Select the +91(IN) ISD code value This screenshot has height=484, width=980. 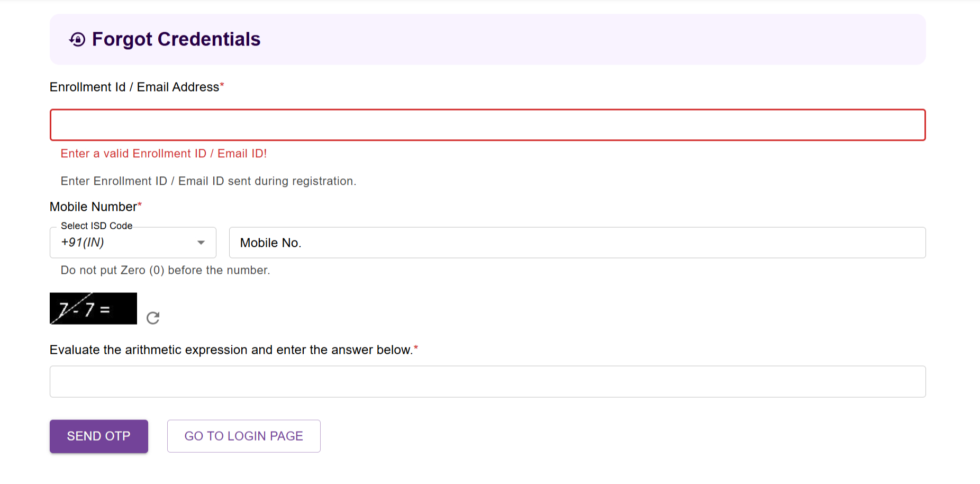[83, 243]
